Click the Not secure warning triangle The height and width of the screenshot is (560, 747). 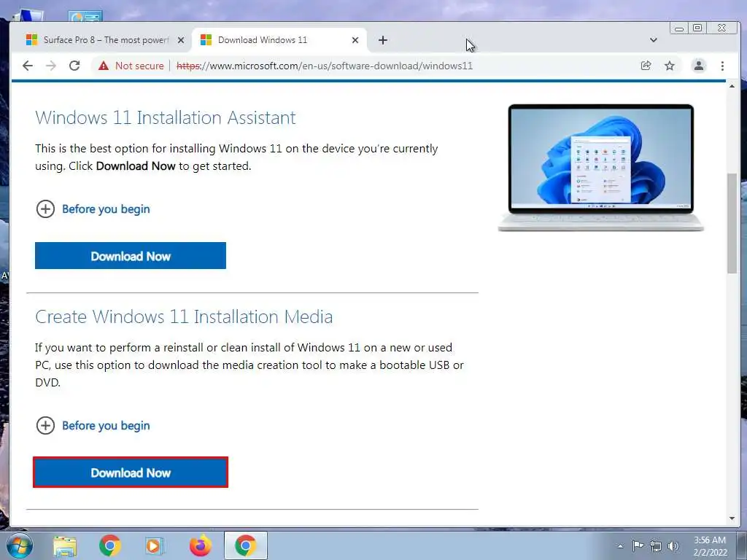point(104,66)
